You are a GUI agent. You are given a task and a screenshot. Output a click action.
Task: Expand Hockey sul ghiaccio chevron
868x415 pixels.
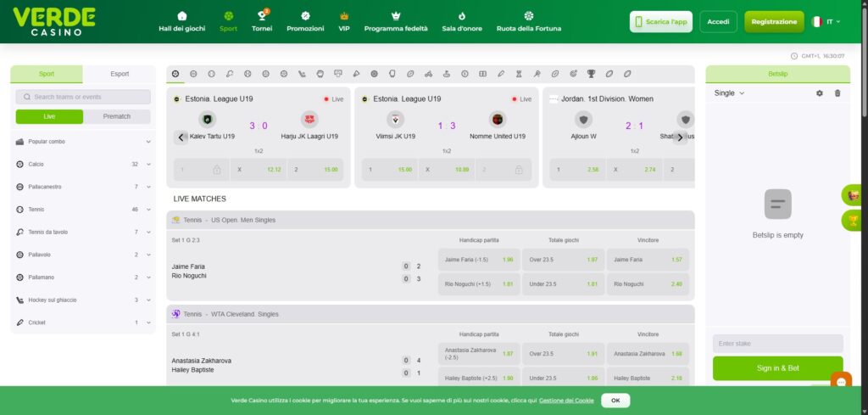[148, 300]
